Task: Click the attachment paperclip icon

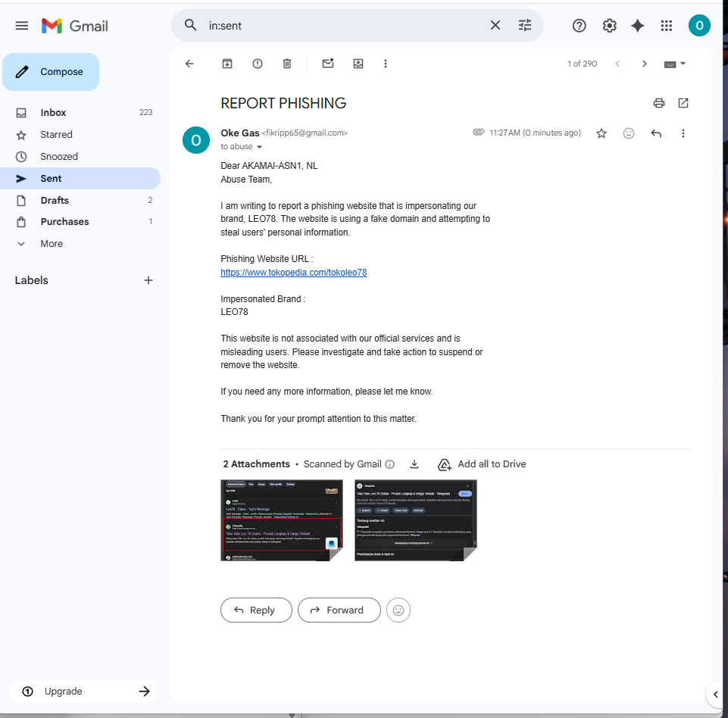Action: [x=478, y=133]
